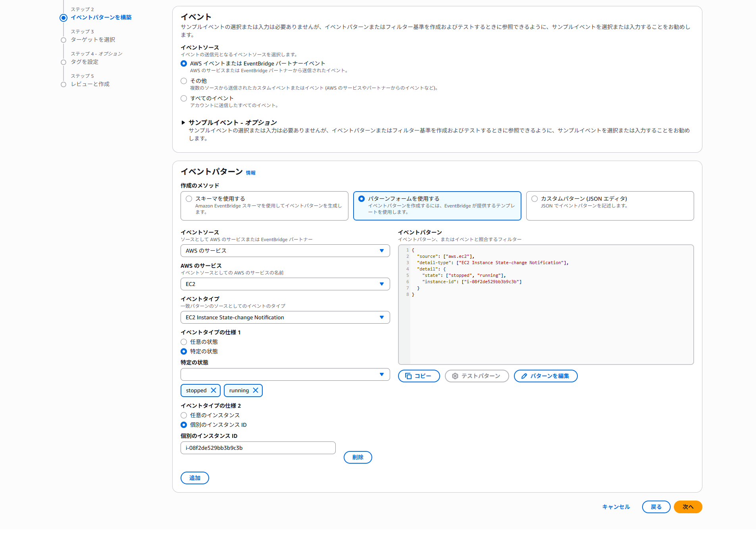Viewport: 756px width, 543px height.
Task: Select 特定の状態 radio option
Action: tap(184, 351)
